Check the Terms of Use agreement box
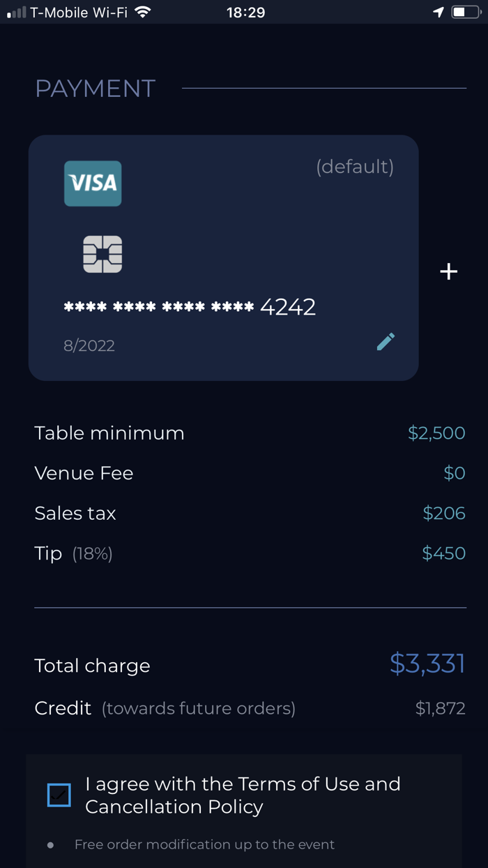 59,795
